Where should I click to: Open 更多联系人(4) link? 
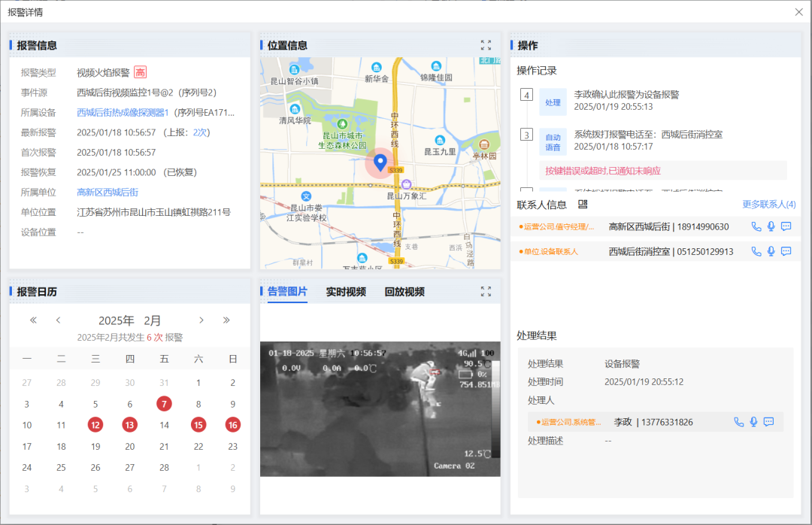point(768,204)
